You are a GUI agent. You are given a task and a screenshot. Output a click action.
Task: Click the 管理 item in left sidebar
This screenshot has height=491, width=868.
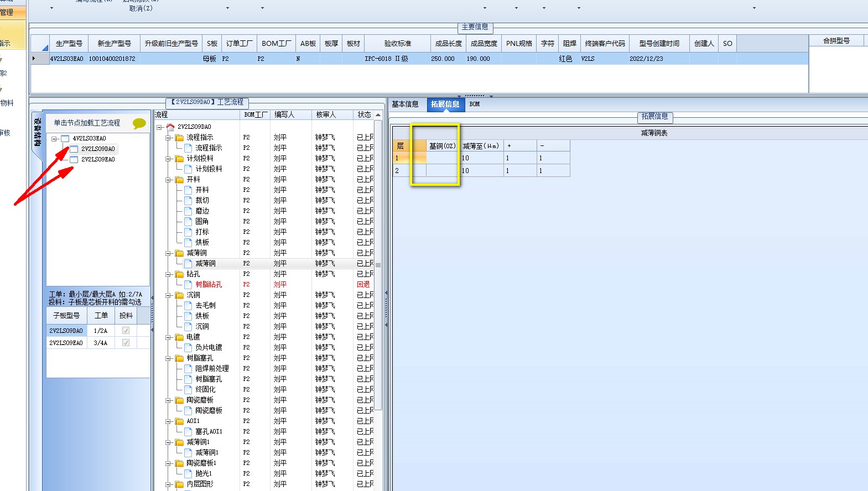(7, 12)
